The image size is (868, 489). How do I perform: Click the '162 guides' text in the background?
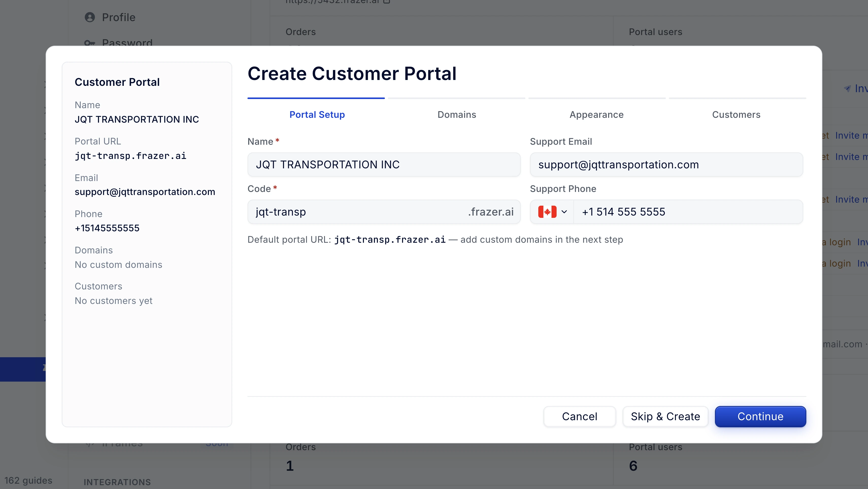[x=28, y=480]
